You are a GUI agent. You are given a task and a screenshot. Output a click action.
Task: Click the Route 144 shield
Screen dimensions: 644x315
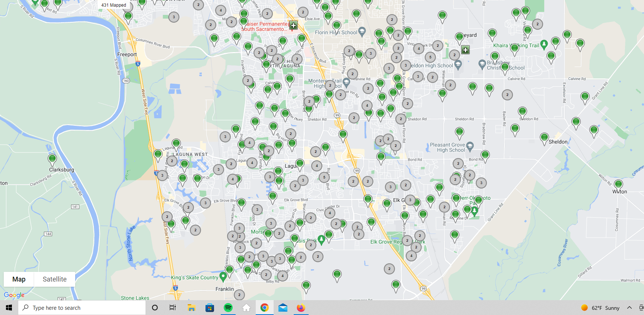[48, 234]
